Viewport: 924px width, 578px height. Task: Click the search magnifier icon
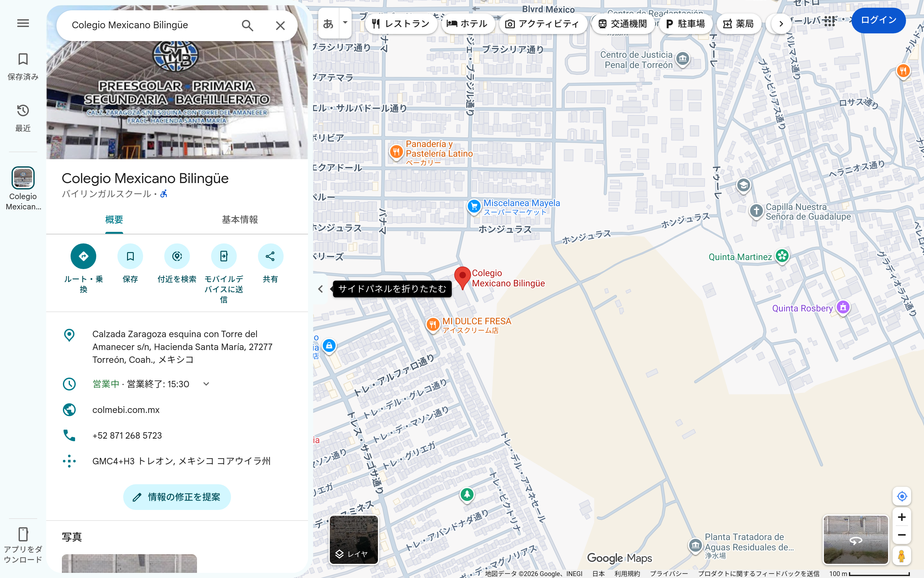(x=247, y=26)
